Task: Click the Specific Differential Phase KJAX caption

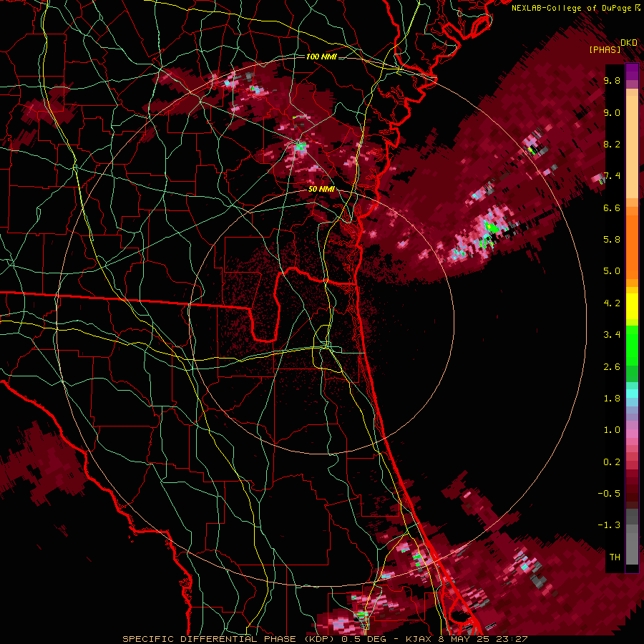Action: point(325,639)
